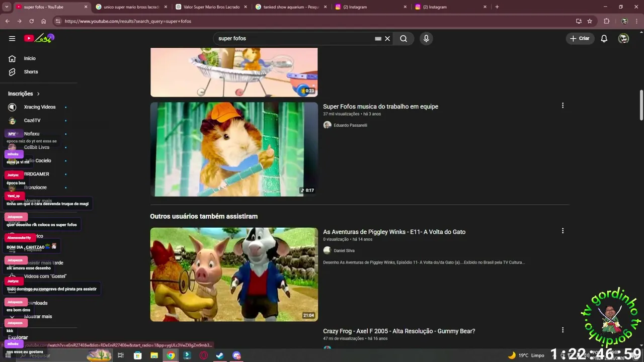This screenshot has width=644, height=362.
Task: Open the browser extensions puzzle icon
Action: click(606, 21)
